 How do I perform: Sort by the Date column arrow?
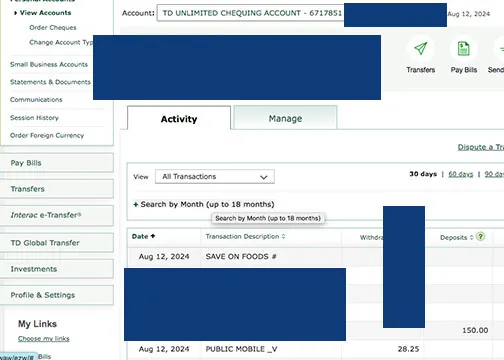coord(153,236)
